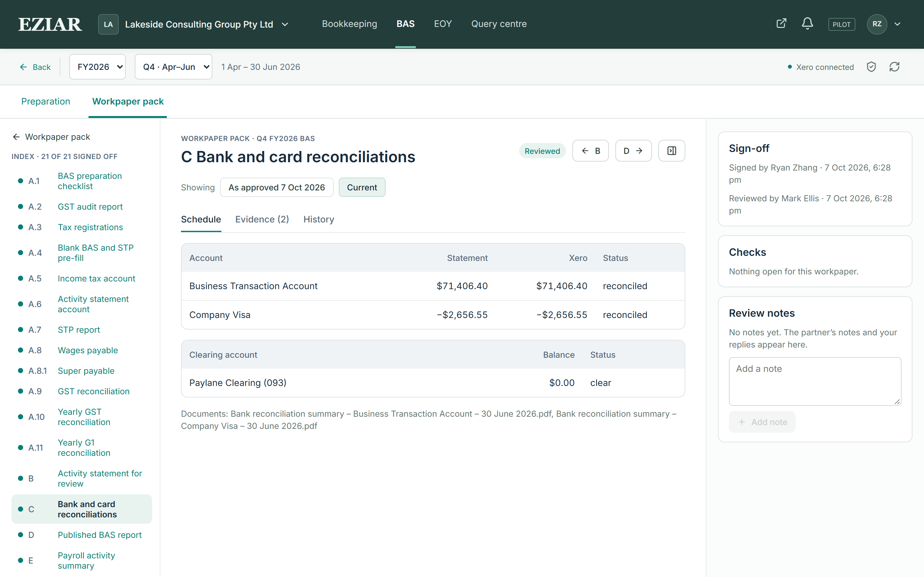Open the History tab
924x577 pixels.
(319, 220)
